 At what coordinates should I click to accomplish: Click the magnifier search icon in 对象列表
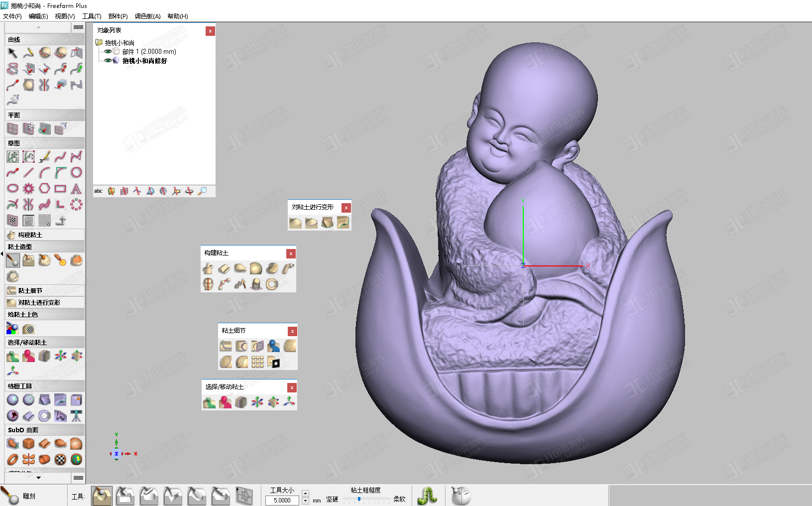point(202,191)
